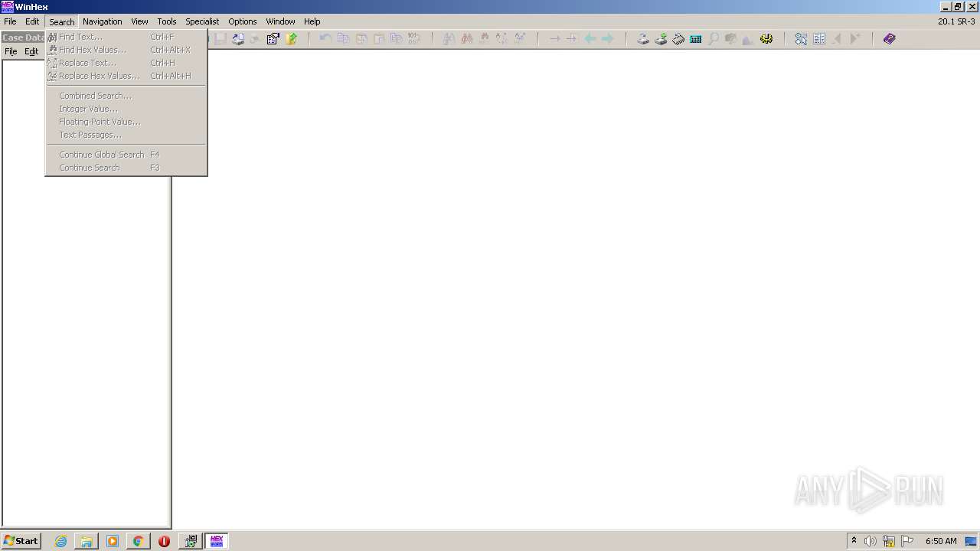980x551 pixels.
Task: Click the 6:50 AM system clock
Action: coord(941,541)
